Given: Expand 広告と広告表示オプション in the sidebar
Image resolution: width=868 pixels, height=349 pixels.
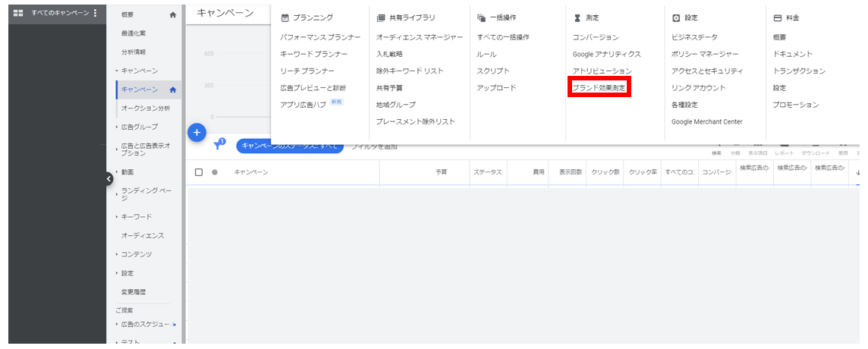Looking at the screenshot, I should (117, 149).
